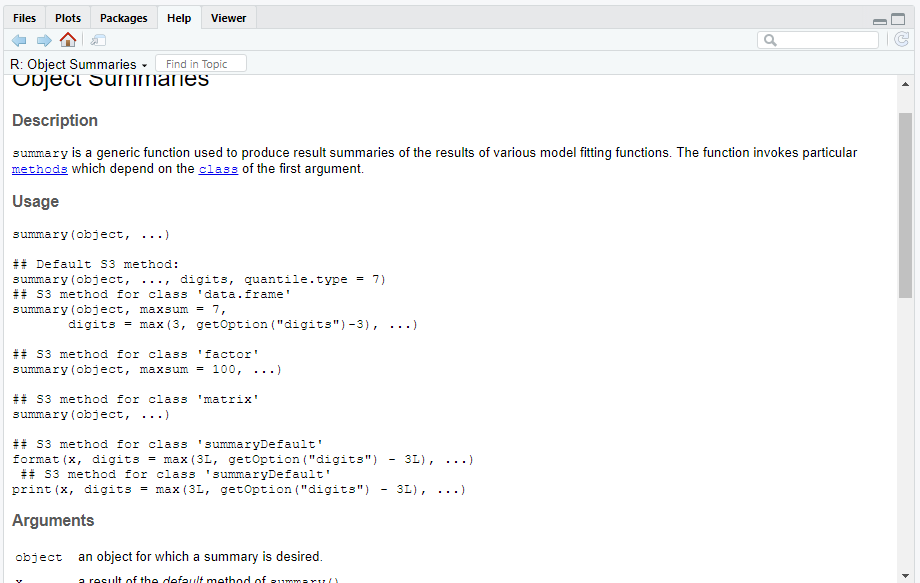This screenshot has height=583, width=920.
Task: Follow the 'methods' hyperlink in Description
Action: pyautogui.click(x=40, y=169)
